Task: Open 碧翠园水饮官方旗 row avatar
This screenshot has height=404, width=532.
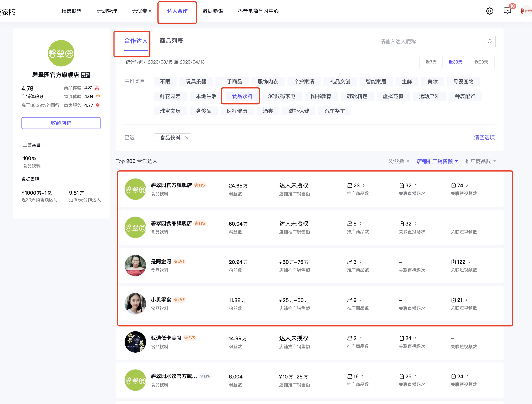Action: (x=135, y=380)
